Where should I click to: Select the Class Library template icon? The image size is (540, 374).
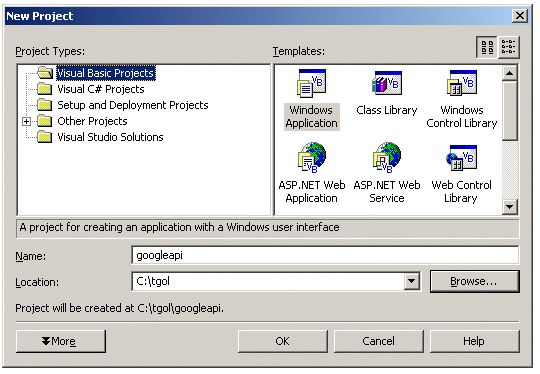point(387,83)
